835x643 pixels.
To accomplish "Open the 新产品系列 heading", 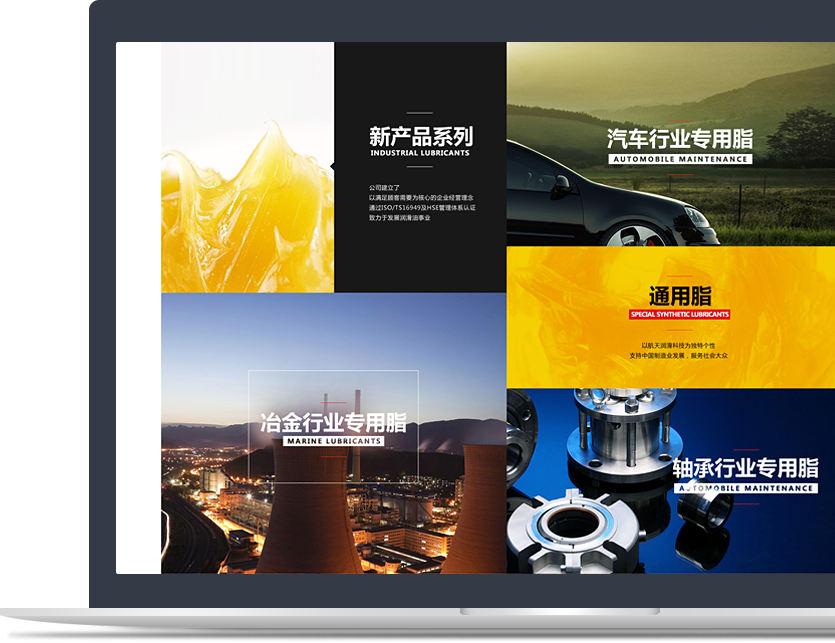I will (x=420, y=137).
